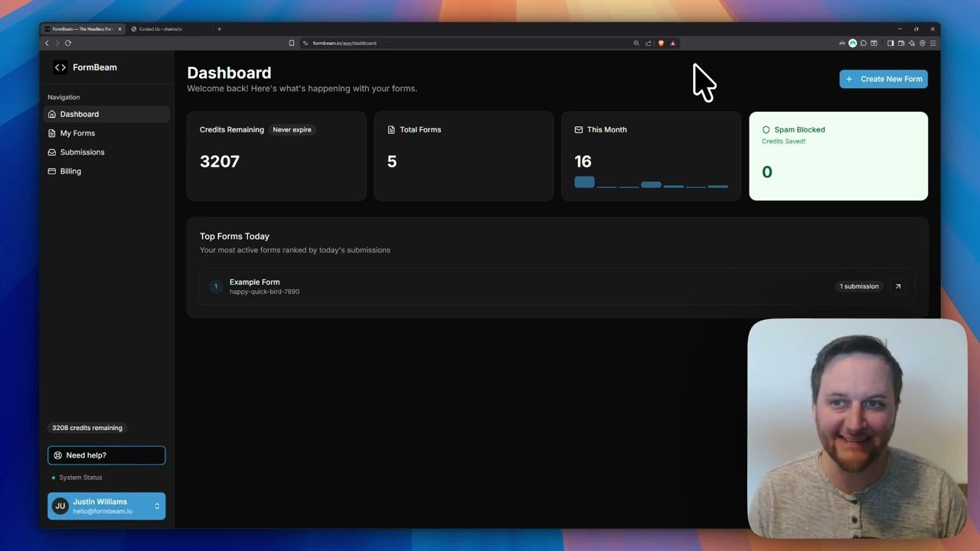This screenshot has width=980, height=551.
Task: Click the Spam Blocked count 0
Action: [x=767, y=172]
